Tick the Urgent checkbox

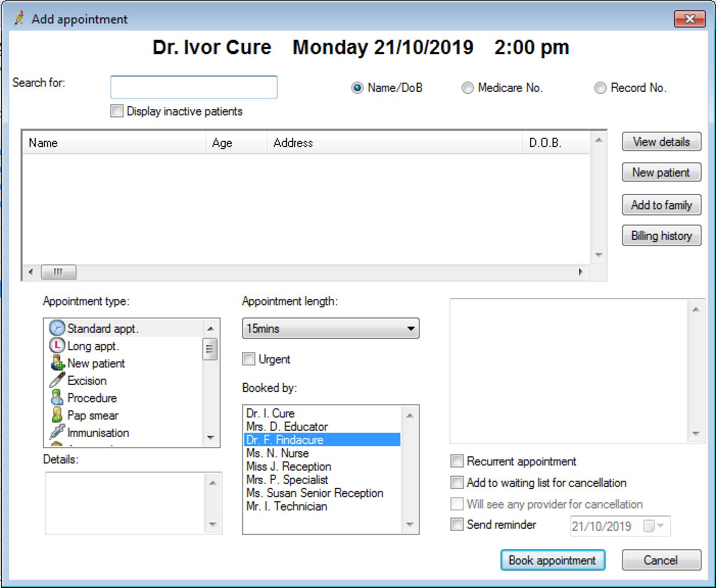coord(249,359)
